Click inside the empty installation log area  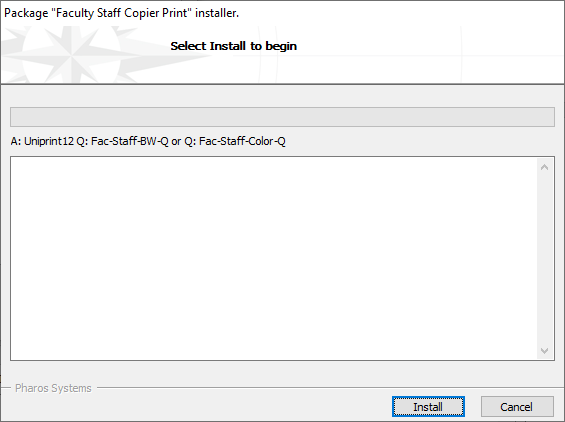[x=274, y=258]
